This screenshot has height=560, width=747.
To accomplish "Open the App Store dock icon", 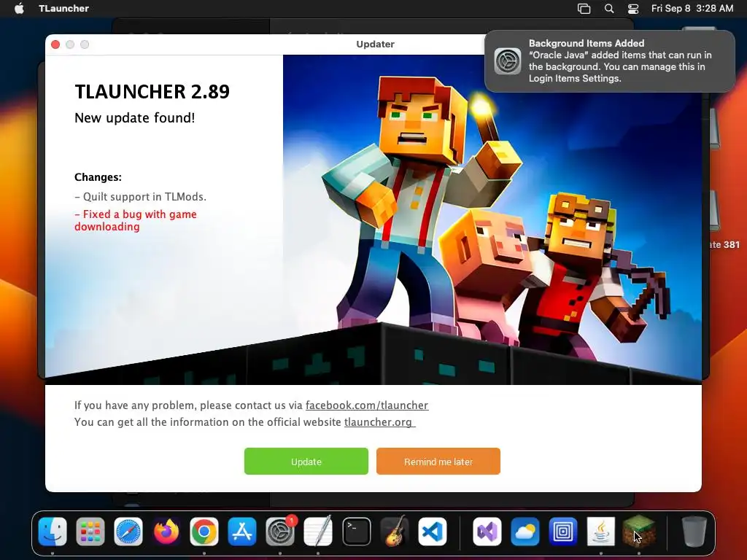I will [242, 532].
